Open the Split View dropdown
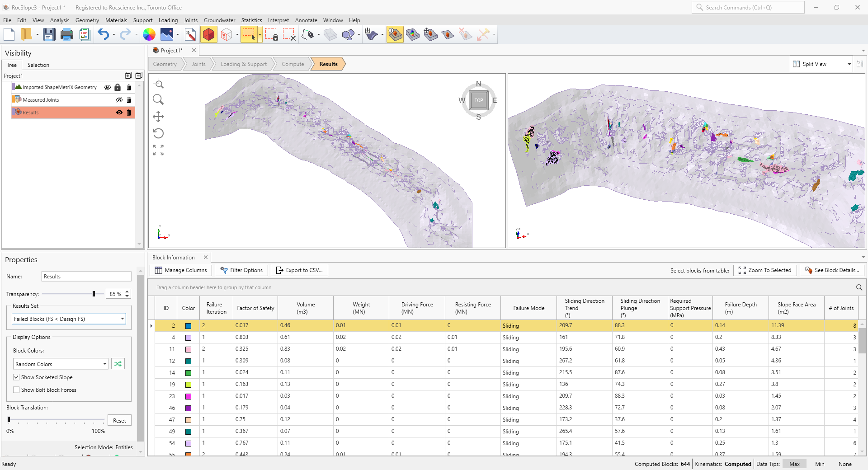The height and width of the screenshot is (470, 868). click(x=821, y=64)
